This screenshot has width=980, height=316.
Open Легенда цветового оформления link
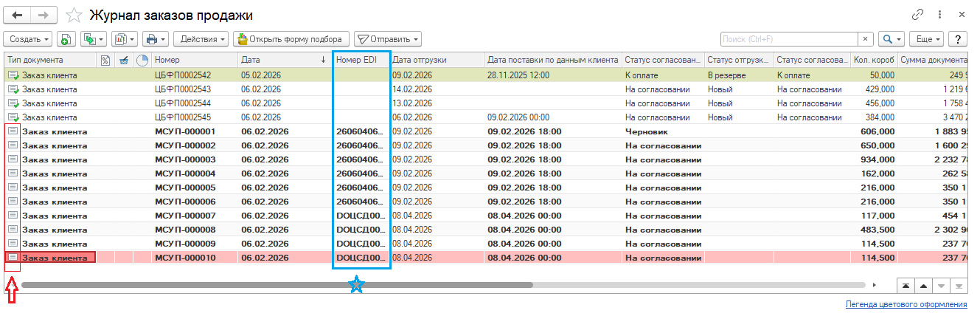[906, 304]
